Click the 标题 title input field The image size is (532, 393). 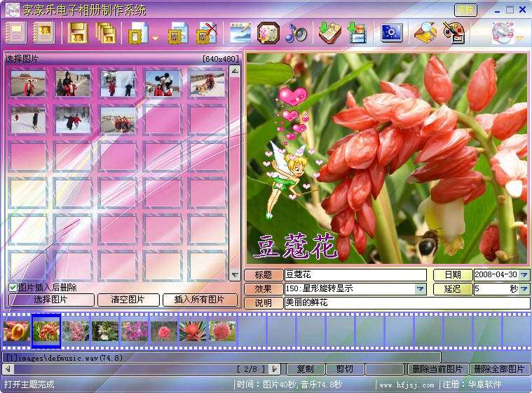coord(355,274)
